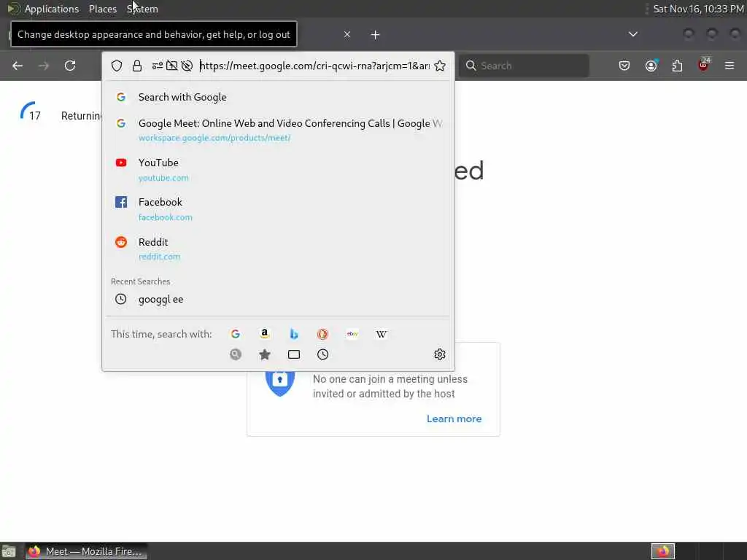The image size is (747, 560).
Task: Expand the list all tabs chevron
Action: 632,34
